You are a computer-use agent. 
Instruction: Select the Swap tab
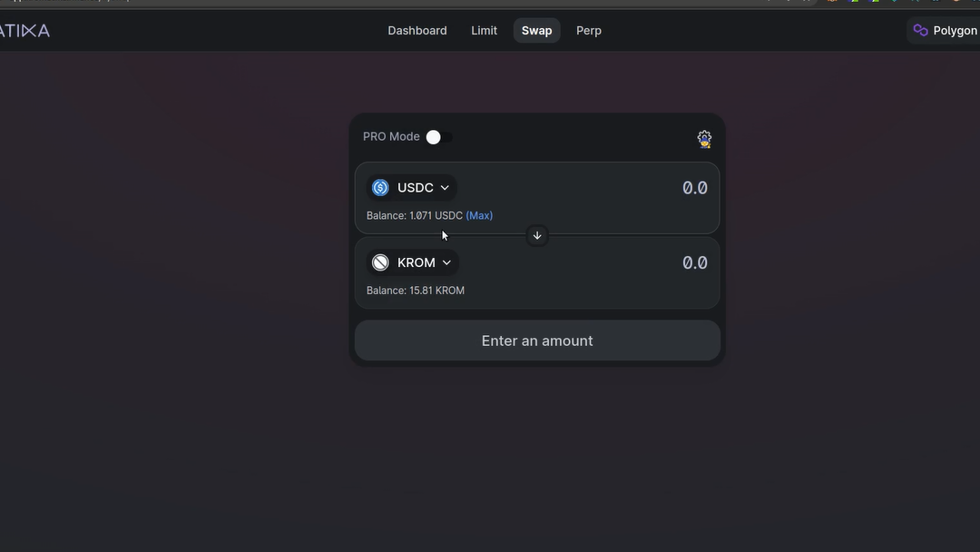[537, 31]
